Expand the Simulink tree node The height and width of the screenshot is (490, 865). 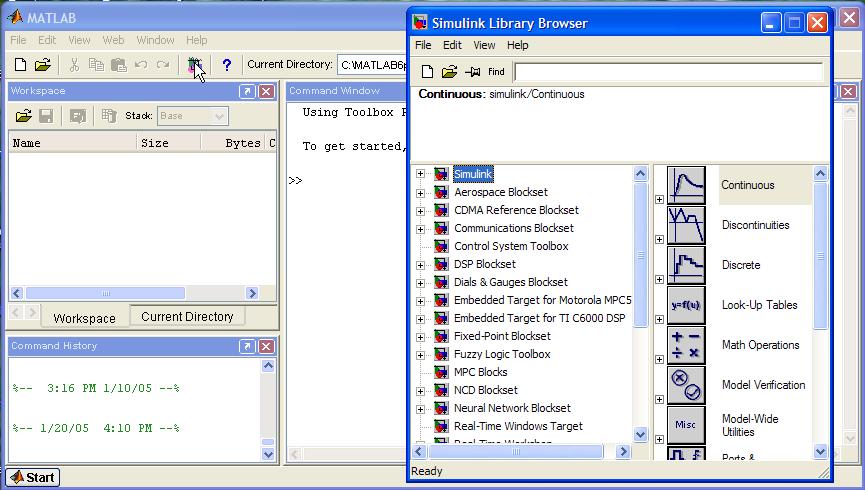tap(420, 174)
